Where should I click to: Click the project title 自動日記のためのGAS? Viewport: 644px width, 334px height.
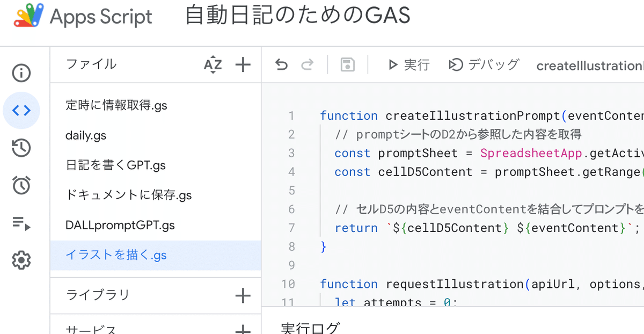[x=298, y=16]
